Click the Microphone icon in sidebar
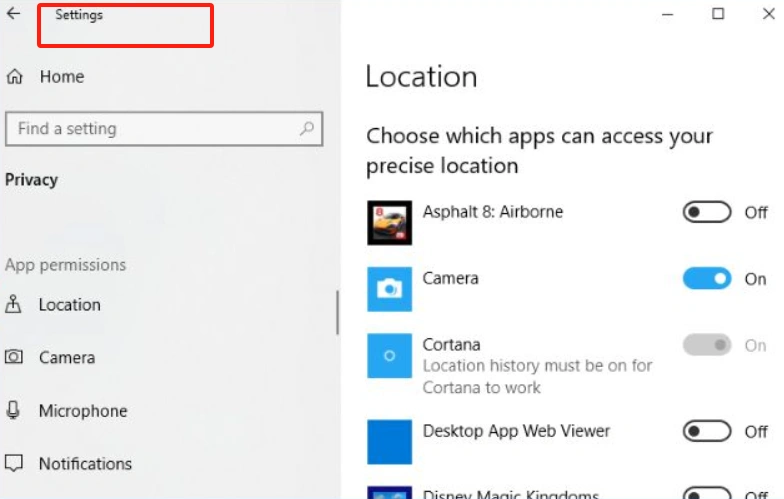 point(14,411)
